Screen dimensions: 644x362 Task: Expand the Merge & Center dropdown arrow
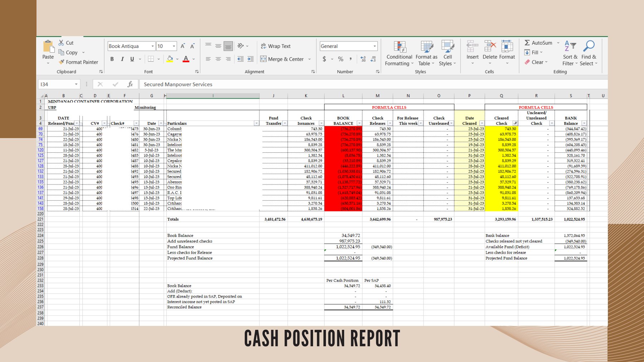(x=309, y=59)
